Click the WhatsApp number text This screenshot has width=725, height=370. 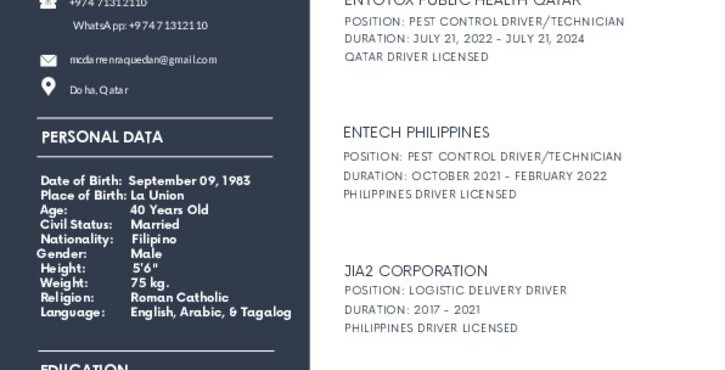tap(141, 25)
